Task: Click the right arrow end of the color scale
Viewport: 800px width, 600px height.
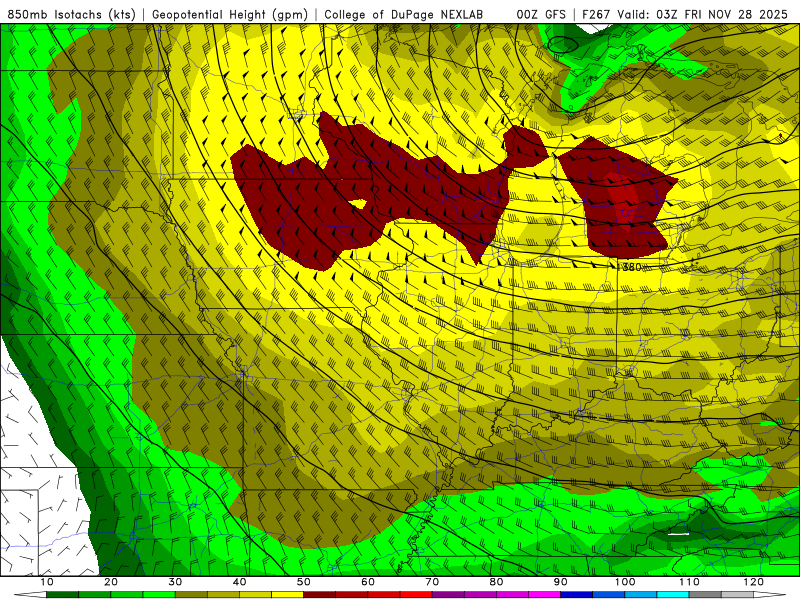Action: coord(770,595)
